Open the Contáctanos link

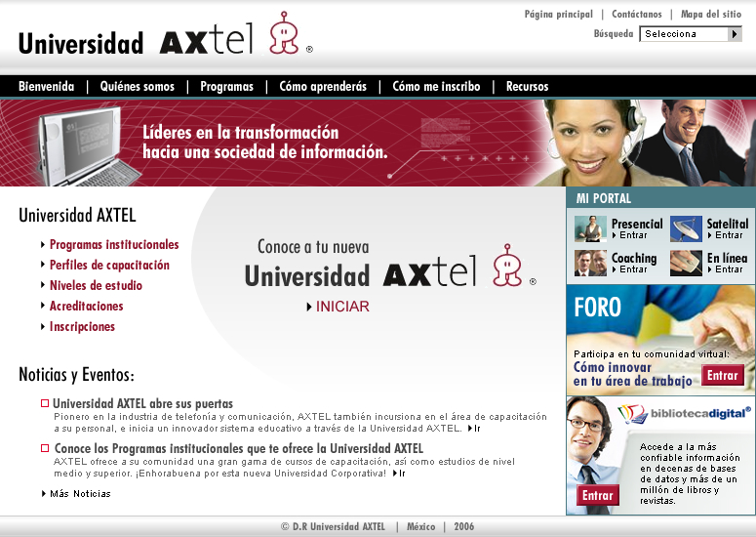pyautogui.click(x=637, y=14)
